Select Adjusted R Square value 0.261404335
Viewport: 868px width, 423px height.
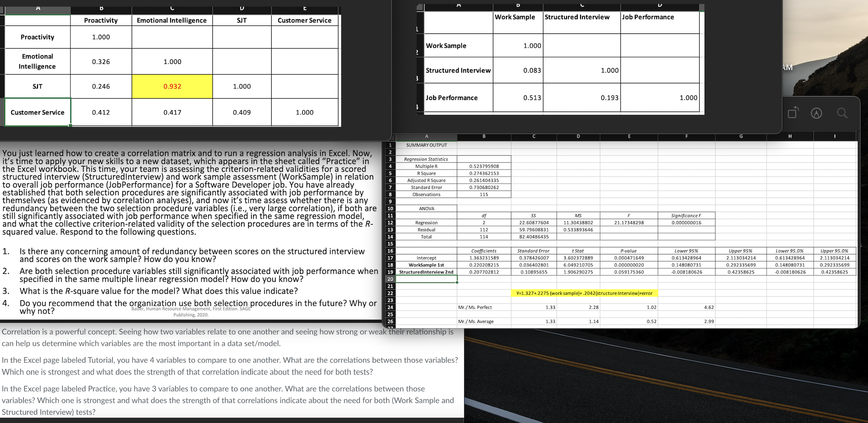pos(484,180)
